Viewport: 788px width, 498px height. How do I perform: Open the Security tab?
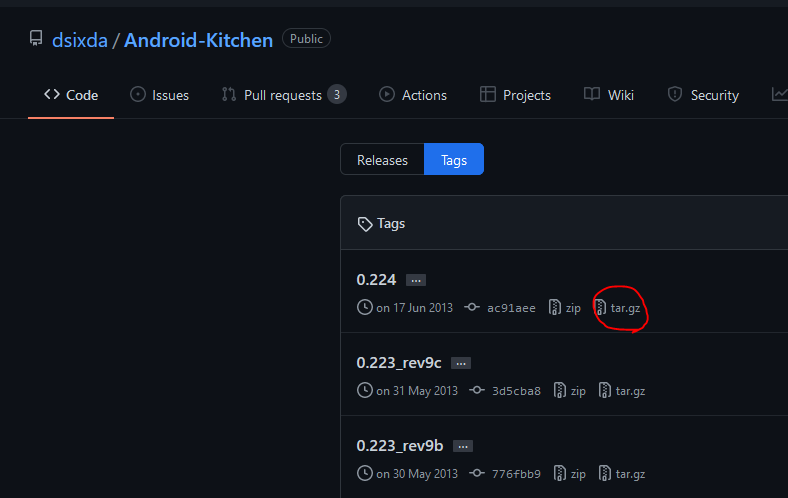[703, 95]
